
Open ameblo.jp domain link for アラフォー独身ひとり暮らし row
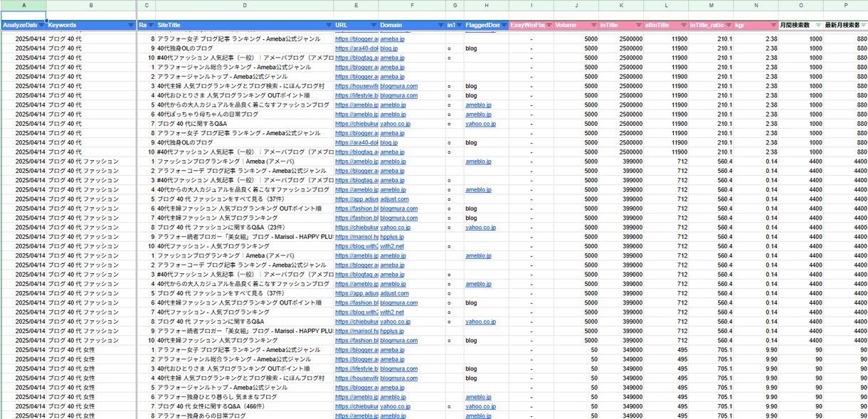point(392,397)
